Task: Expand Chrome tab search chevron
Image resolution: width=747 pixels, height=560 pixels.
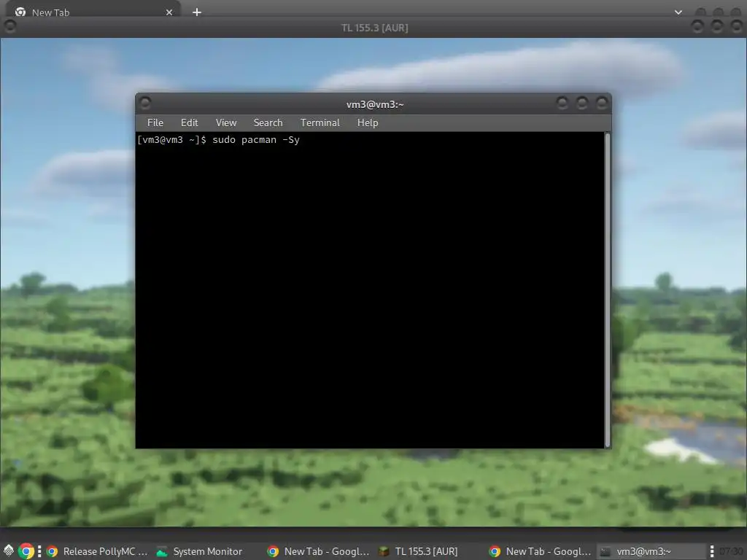Action: click(678, 12)
